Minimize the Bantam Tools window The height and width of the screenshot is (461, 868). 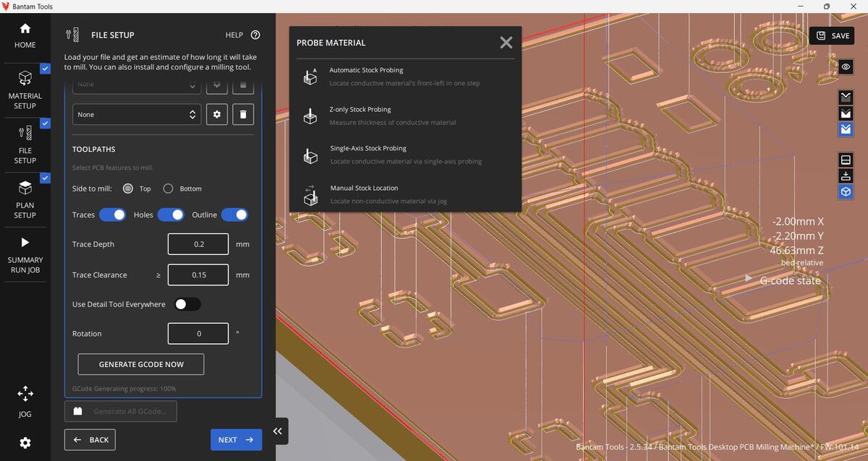(799, 6)
